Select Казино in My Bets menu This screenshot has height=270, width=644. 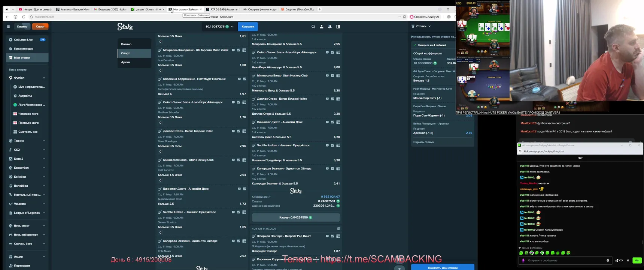point(134,44)
